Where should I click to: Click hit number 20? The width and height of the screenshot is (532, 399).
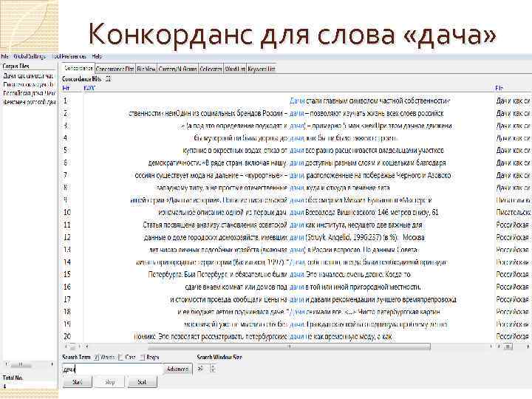pos(67,337)
